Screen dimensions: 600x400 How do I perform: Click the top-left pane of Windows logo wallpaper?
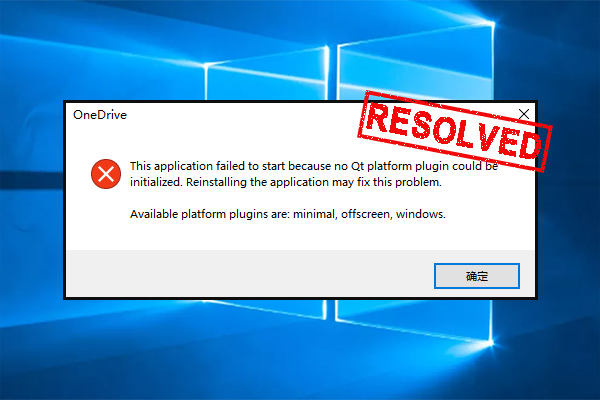tap(267, 75)
